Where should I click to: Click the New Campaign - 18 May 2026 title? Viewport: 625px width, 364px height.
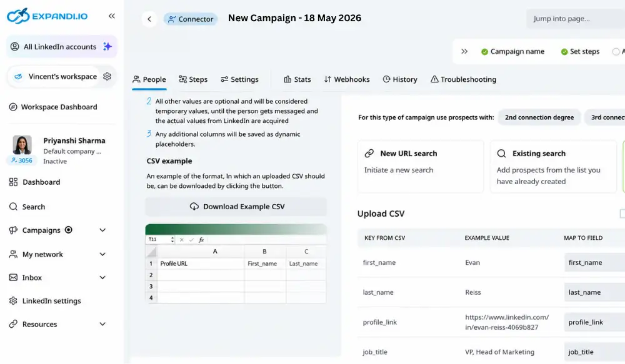(x=294, y=18)
